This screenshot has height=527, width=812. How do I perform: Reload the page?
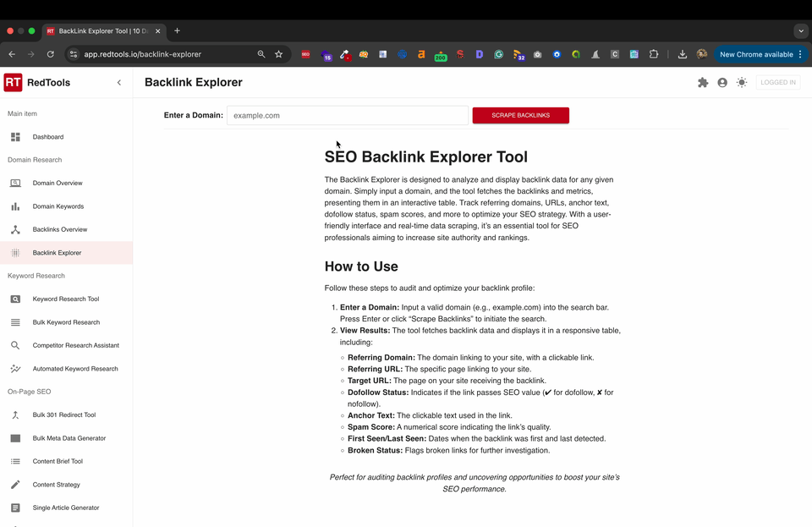[50, 54]
